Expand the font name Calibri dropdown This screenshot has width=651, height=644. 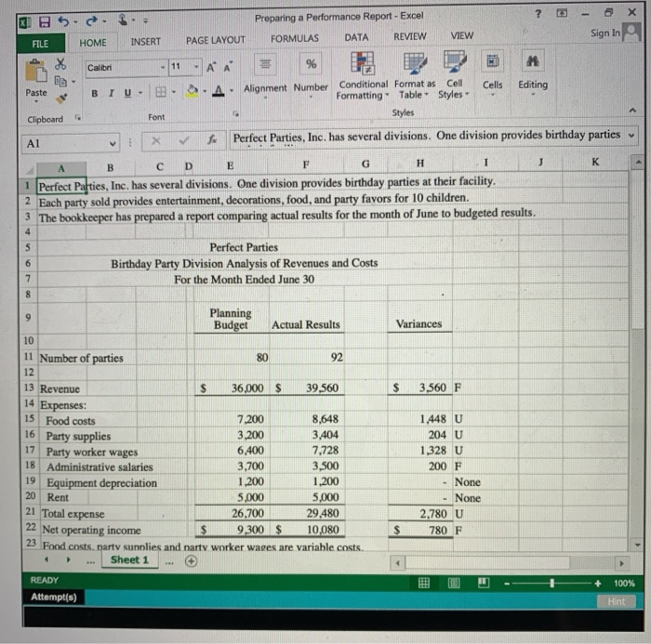[163, 67]
